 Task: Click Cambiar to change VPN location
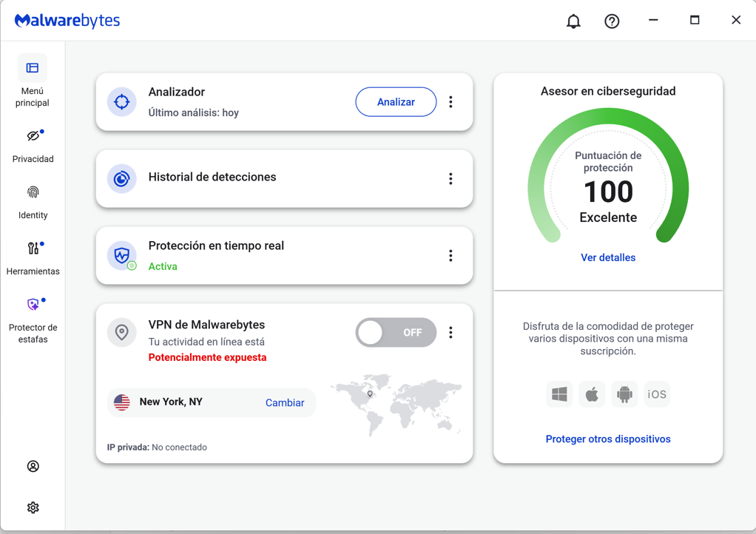click(285, 403)
